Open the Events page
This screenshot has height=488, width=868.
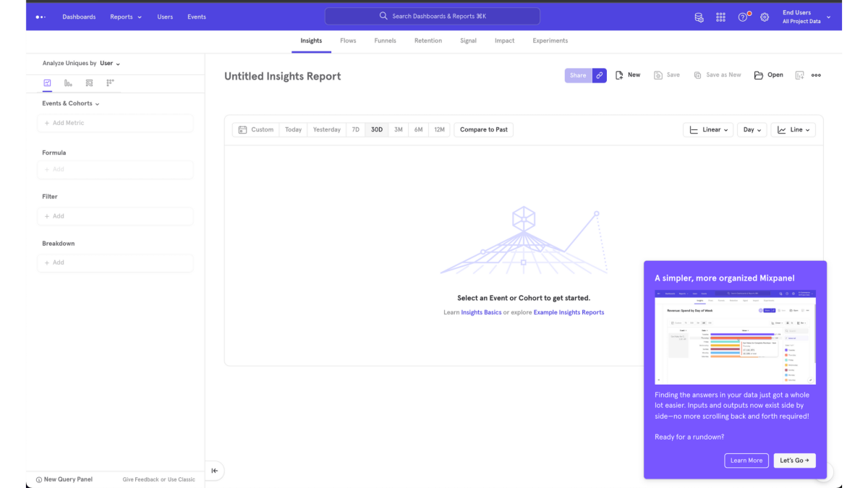point(197,17)
